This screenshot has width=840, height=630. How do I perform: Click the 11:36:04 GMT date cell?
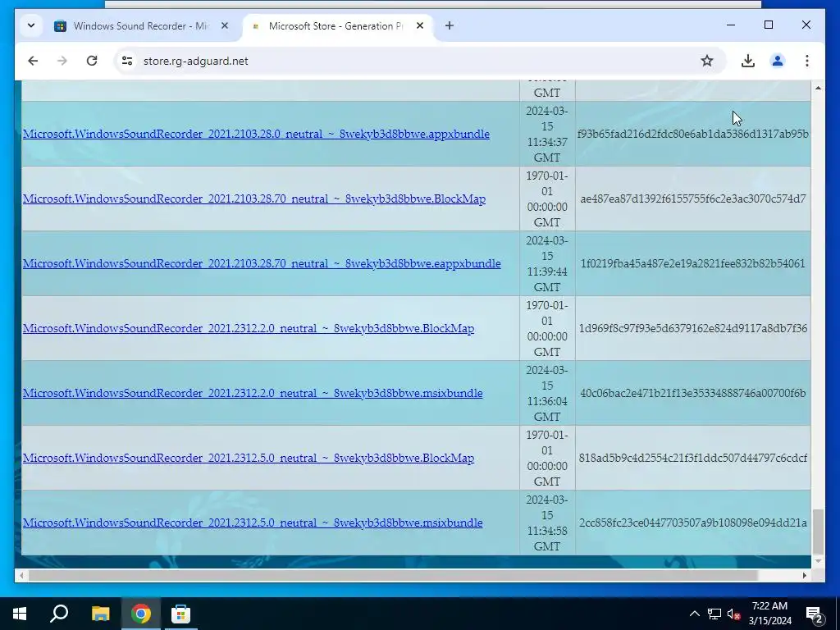[x=547, y=393]
